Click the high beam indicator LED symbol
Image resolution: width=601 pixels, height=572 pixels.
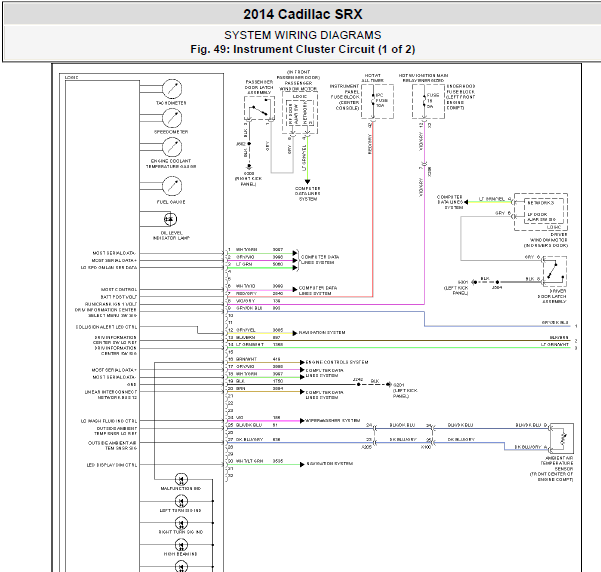181,545
